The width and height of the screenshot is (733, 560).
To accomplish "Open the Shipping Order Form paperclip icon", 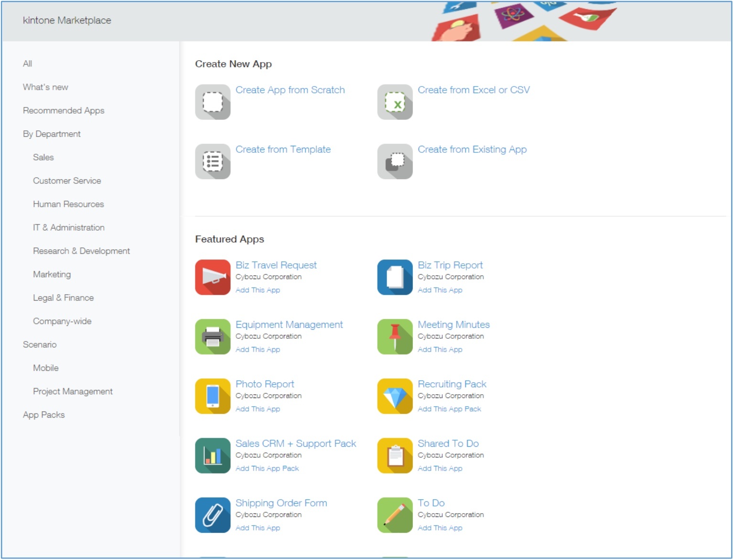I will 213,515.
